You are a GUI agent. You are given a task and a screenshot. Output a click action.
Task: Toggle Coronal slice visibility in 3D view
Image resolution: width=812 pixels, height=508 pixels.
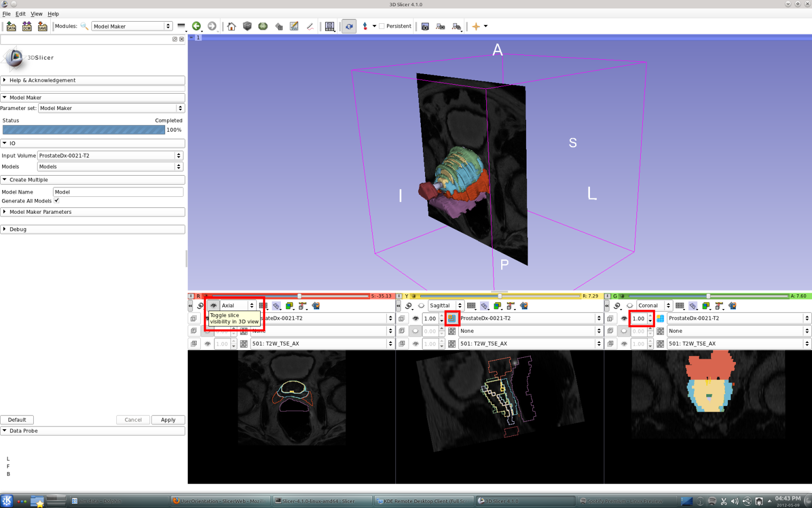630,306
